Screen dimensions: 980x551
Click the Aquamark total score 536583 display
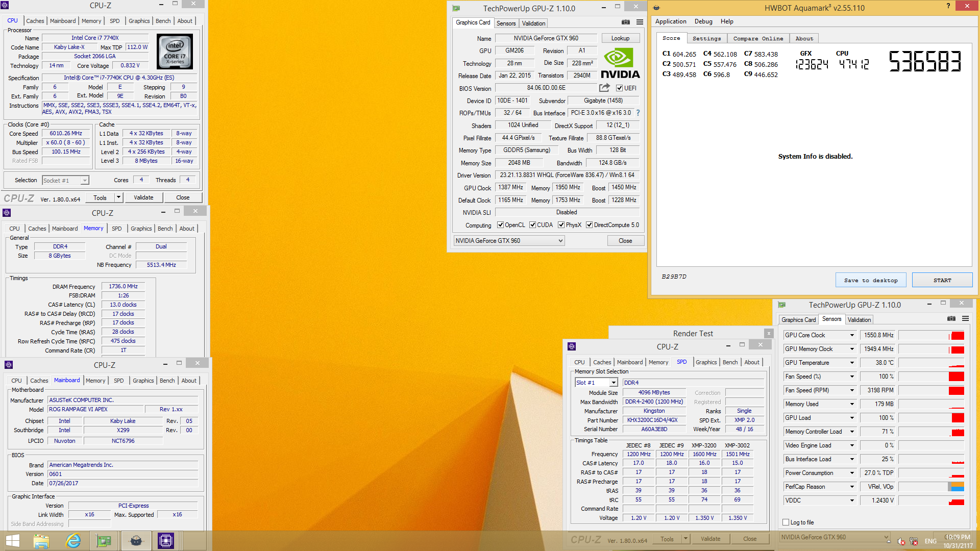pos(924,61)
